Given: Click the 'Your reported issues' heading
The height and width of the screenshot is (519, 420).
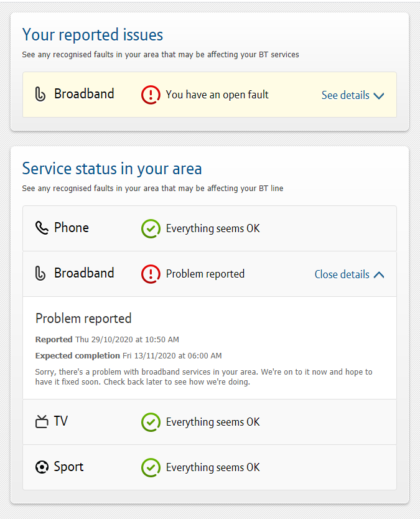Looking at the screenshot, I should [93, 34].
